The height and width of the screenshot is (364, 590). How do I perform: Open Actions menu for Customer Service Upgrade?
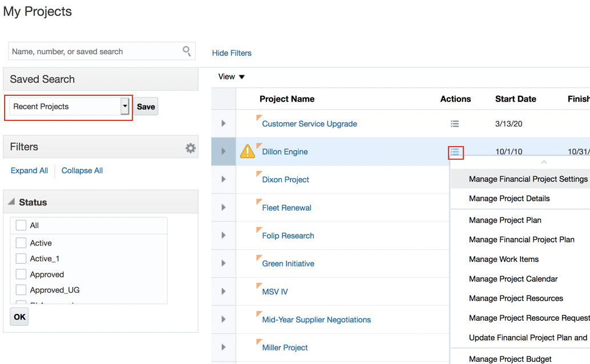coord(455,124)
